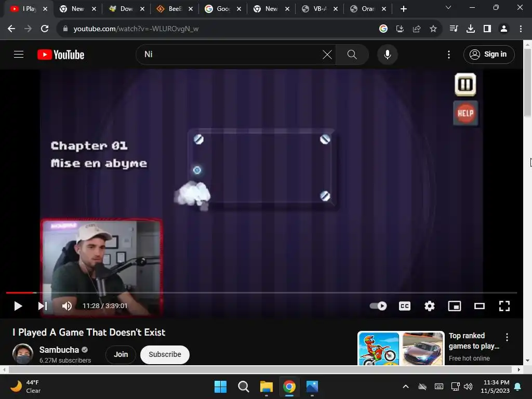Enter full screen mode

504,306
